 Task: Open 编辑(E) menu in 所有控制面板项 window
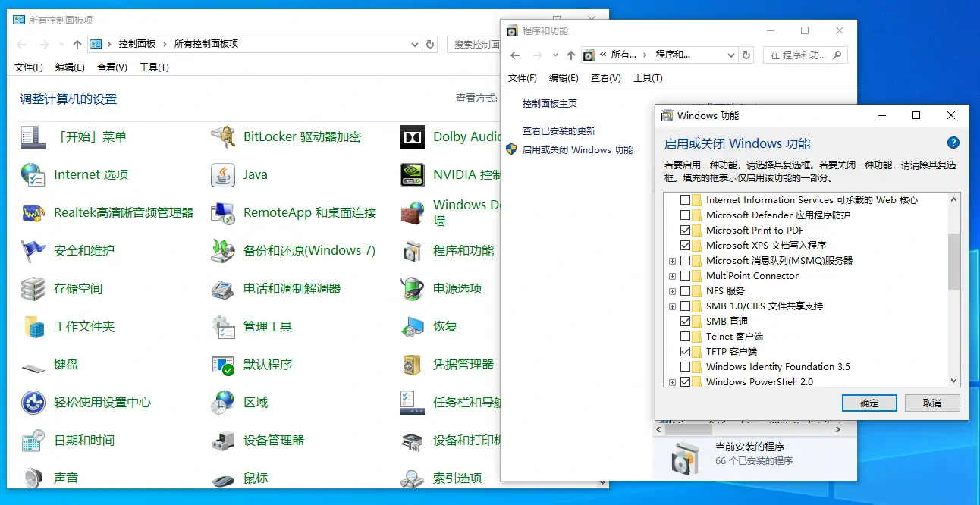pos(70,67)
